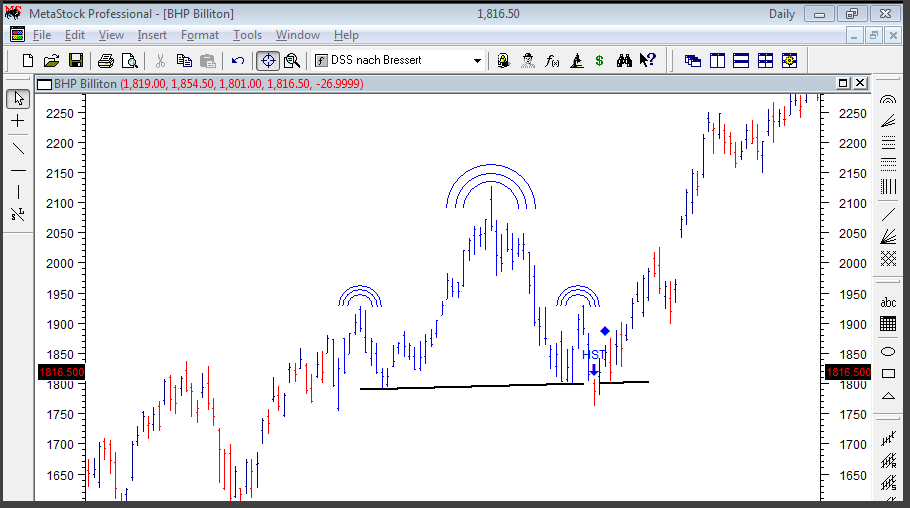The image size is (910, 508).
Task: Select the plus crosshair drawing tool
Action: click(x=18, y=121)
